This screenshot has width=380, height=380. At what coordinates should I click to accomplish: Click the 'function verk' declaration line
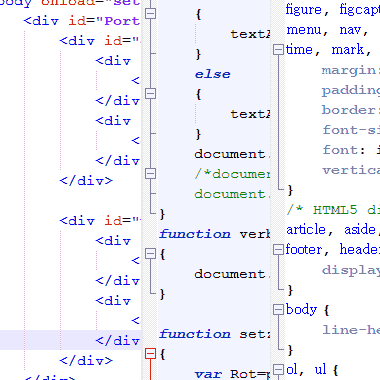tap(214, 234)
